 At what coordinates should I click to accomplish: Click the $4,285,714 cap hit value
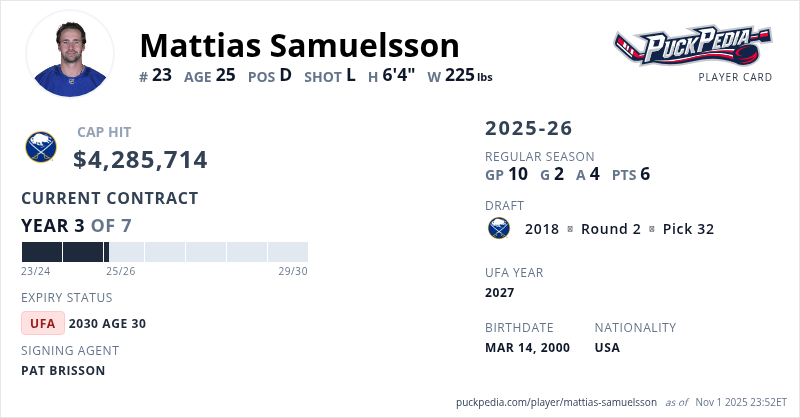click(x=140, y=159)
